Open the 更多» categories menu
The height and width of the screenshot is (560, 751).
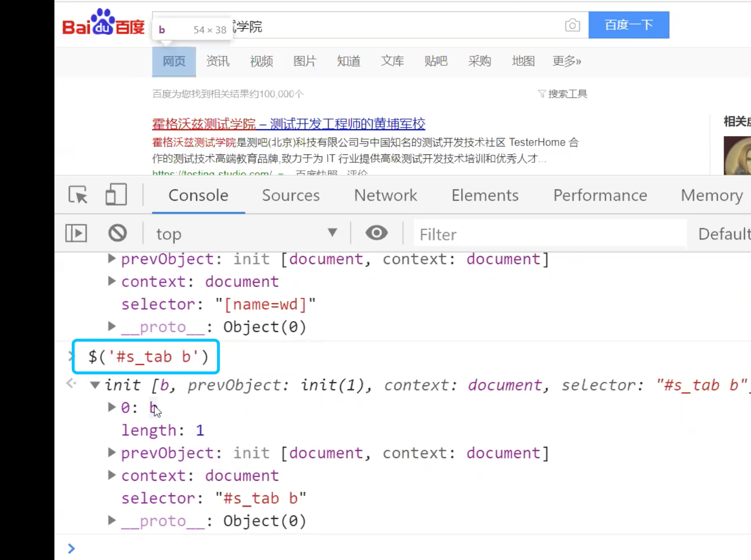[x=567, y=61]
